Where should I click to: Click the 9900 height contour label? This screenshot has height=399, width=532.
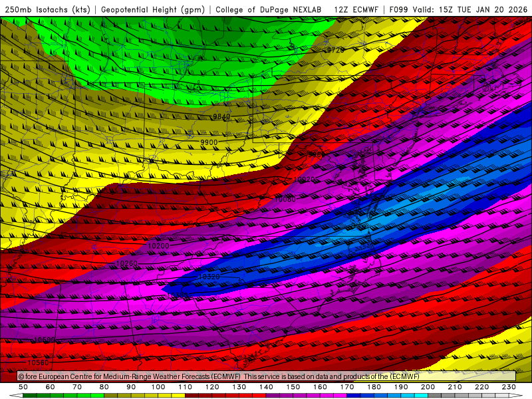209,142
